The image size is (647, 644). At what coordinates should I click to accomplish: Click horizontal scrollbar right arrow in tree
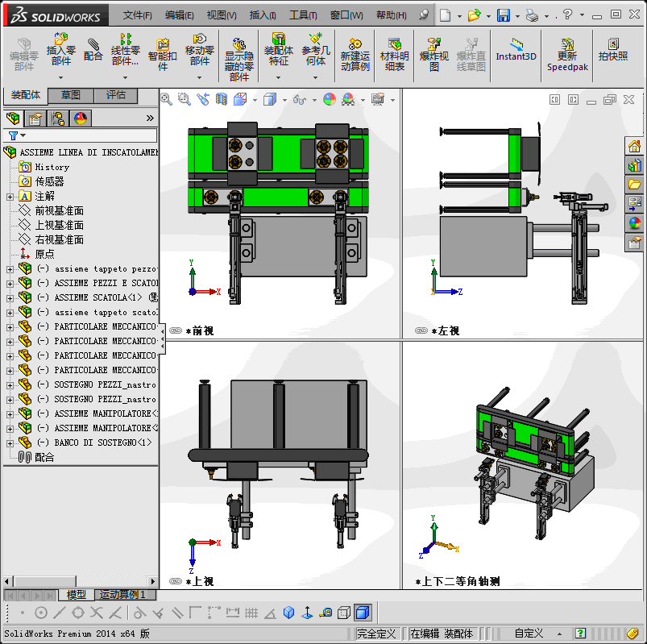point(152,581)
